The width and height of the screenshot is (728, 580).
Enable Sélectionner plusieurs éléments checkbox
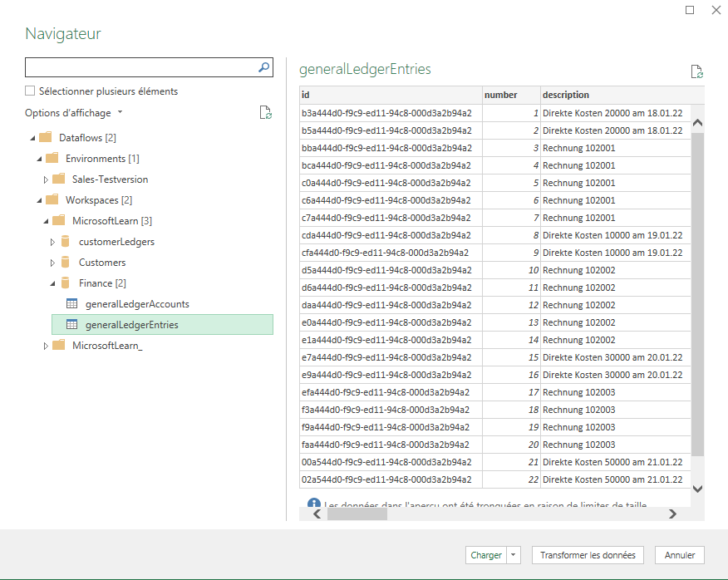click(x=30, y=91)
